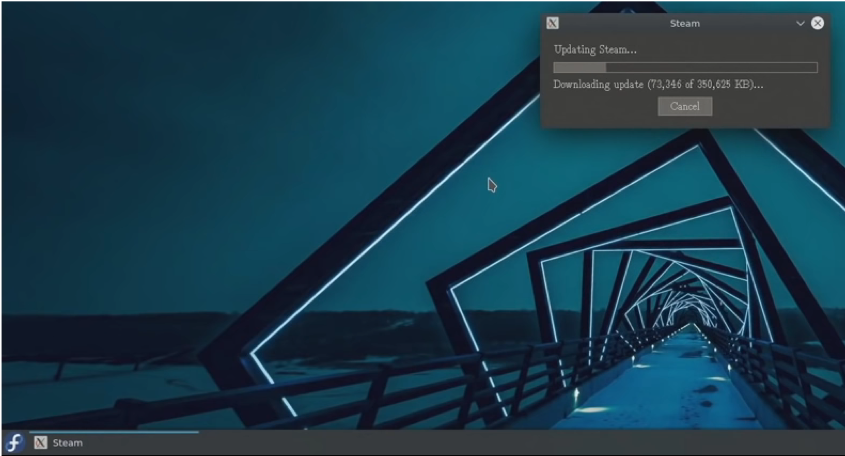Image resolution: width=845 pixels, height=456 pixels.
Task: Click the X icon in the Steam taskbar entry
Action: click(x=40, y=443)
